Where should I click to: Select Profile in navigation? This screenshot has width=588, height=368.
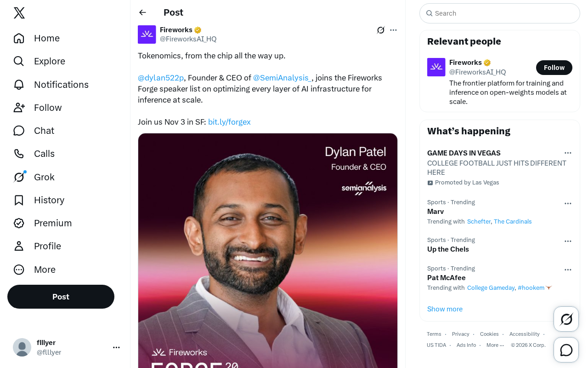coord(37,246)
